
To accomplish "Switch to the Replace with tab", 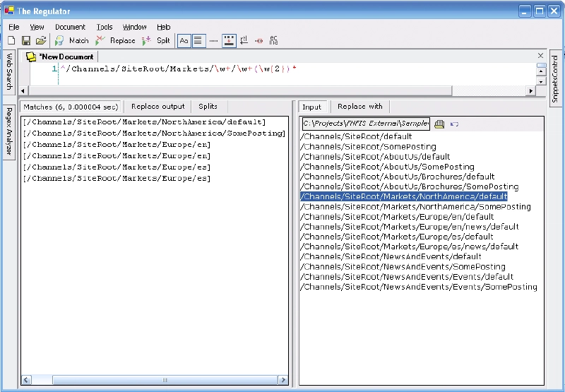I will pos(359,107).
